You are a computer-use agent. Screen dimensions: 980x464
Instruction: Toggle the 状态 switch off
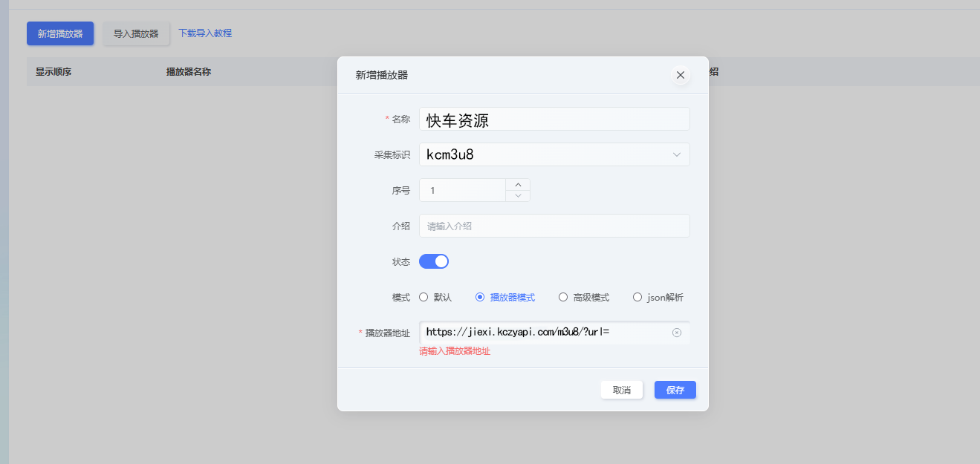tap(434, 261)
